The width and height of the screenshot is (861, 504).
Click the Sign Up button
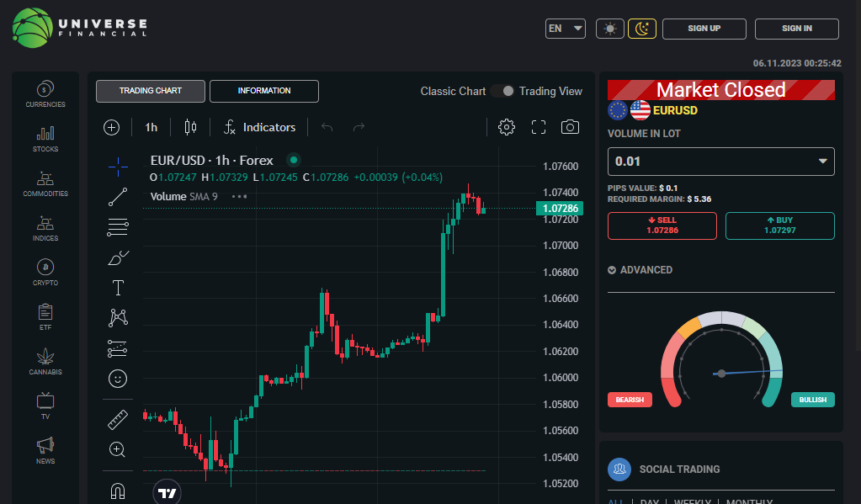tap(704, 29)
